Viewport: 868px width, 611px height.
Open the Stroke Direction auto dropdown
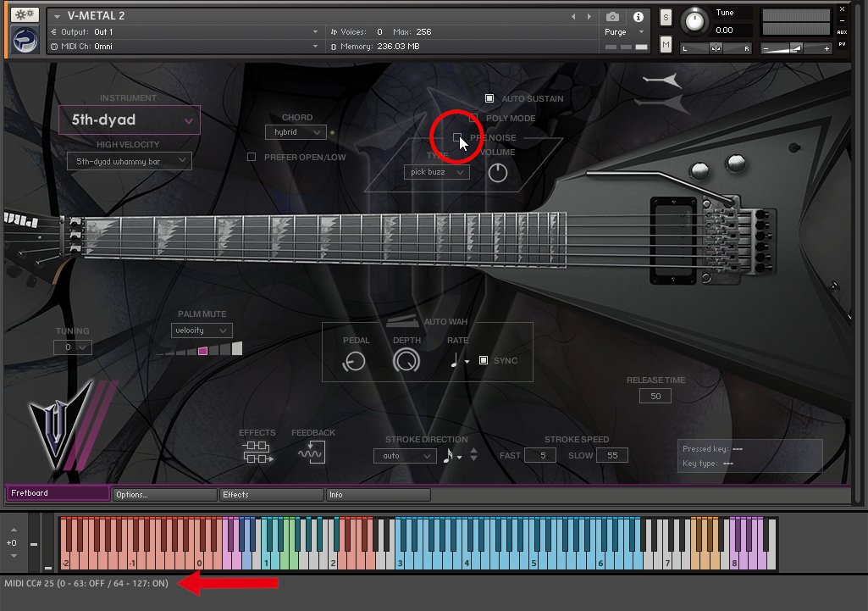tap(405, 455)
